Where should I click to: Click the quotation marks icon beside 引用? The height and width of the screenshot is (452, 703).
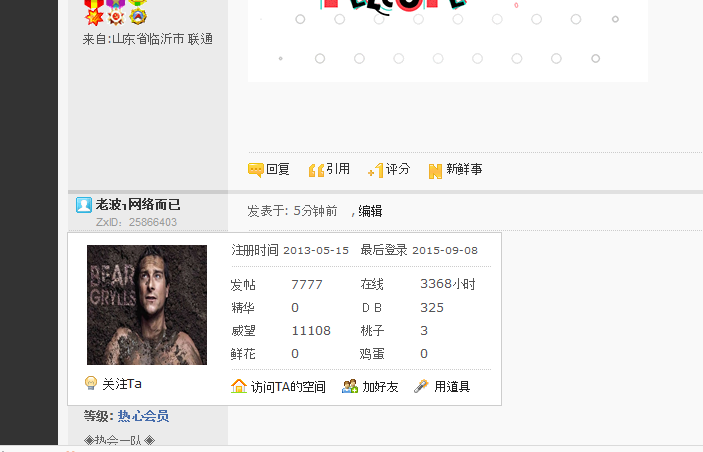[316, 170]
